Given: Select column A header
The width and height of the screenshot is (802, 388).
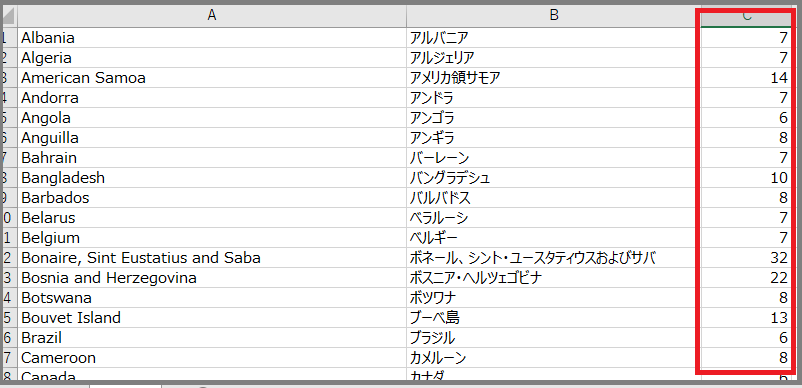Looking at the screenshot, I should 212,16.
